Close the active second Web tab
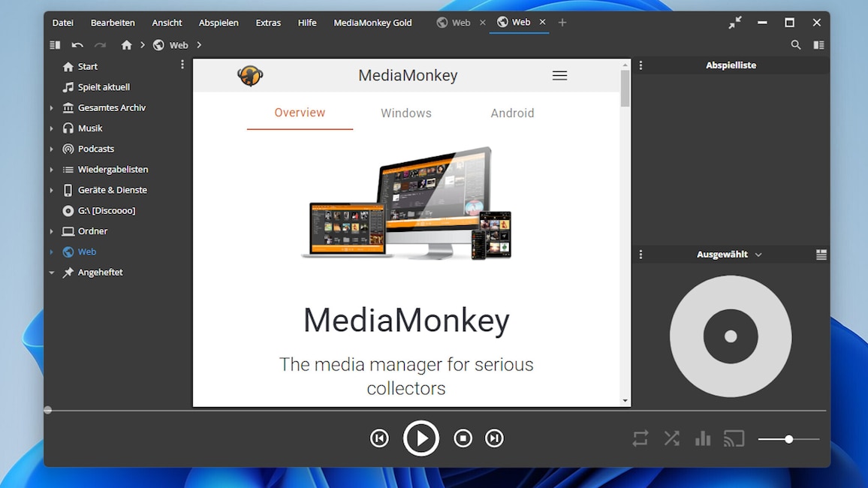Screen dimensions: 868x488 tap(542, 22)
